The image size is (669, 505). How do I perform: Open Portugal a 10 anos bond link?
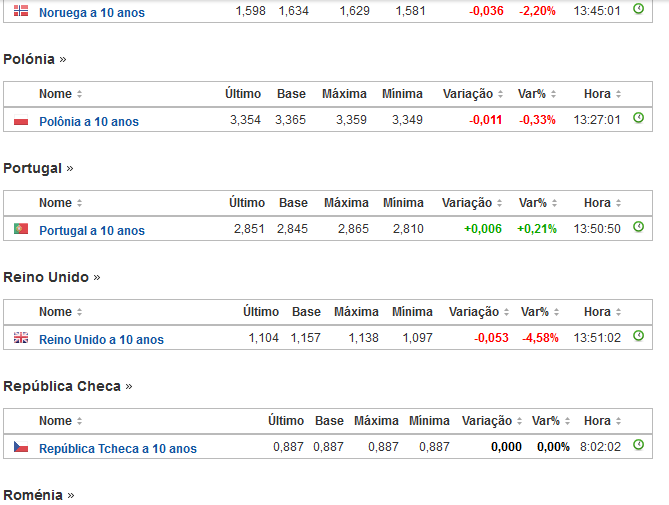pyautogui.click(x=92, y=230)
